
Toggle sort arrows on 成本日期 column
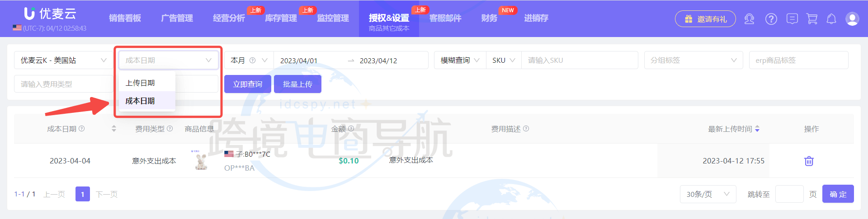[114, 129]
